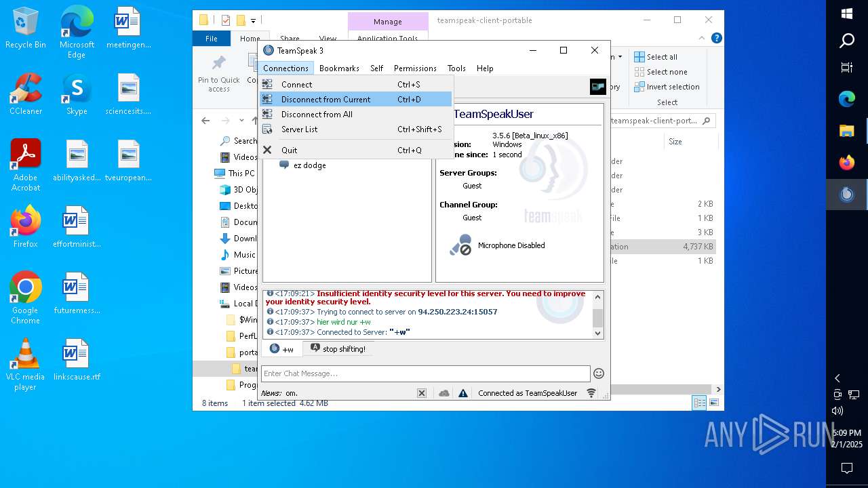Open the Bookmarks menu
868x488 pixels.
(x=339, y=68)
